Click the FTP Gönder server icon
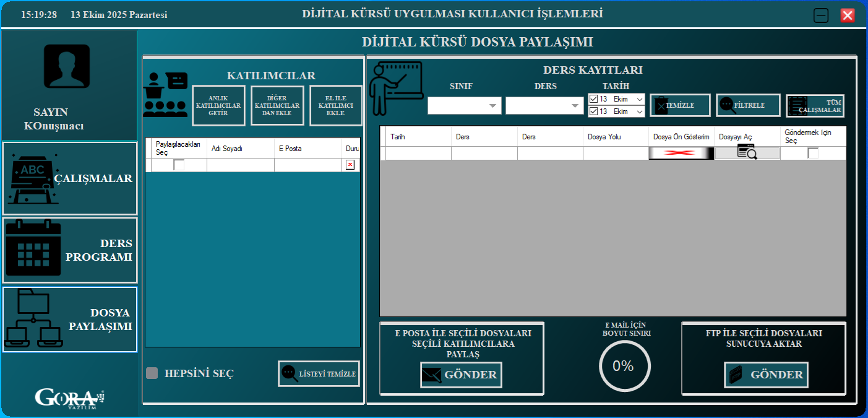The width and height of the screenshot is (868, 418). [x=736, y=375]
